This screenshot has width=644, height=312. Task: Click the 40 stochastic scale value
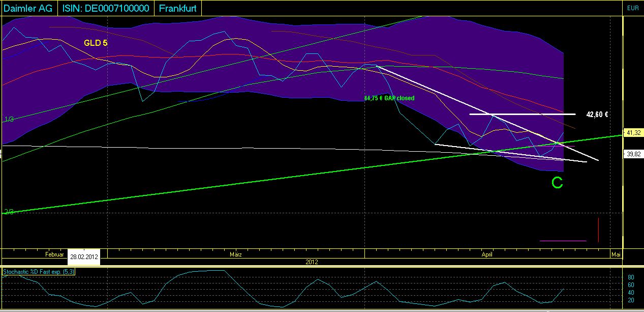pos(630,293)
